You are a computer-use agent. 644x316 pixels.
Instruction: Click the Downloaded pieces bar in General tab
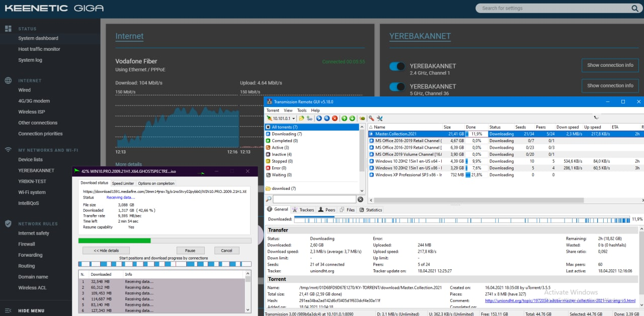(461, 220)
